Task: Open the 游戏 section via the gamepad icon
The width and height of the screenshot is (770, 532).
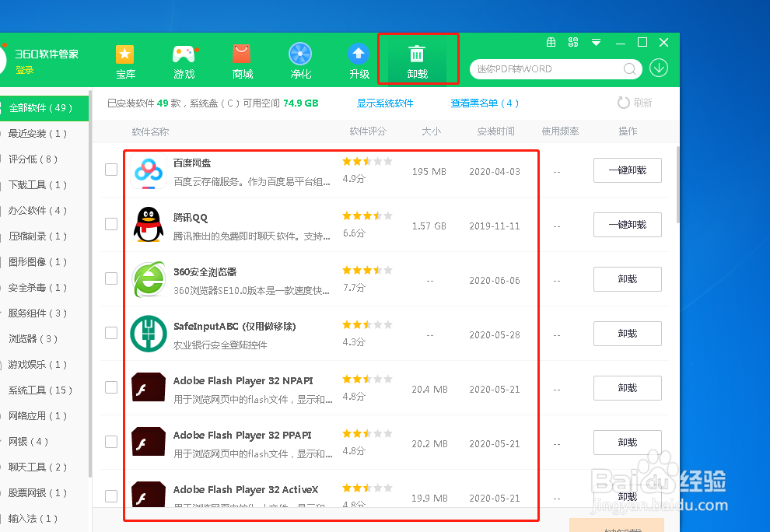Action: pyautogui.click(x=184, y=61)
